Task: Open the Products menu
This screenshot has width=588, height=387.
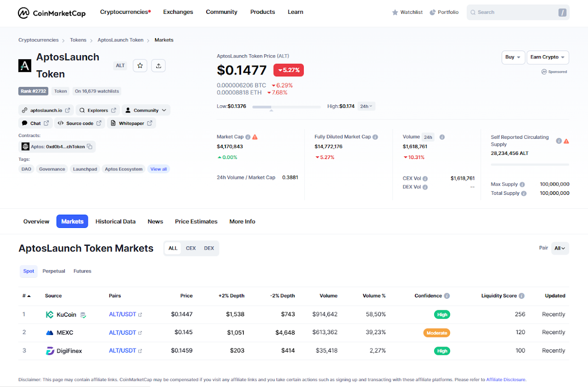Action: pyautogui.click(x=263, y=12)
